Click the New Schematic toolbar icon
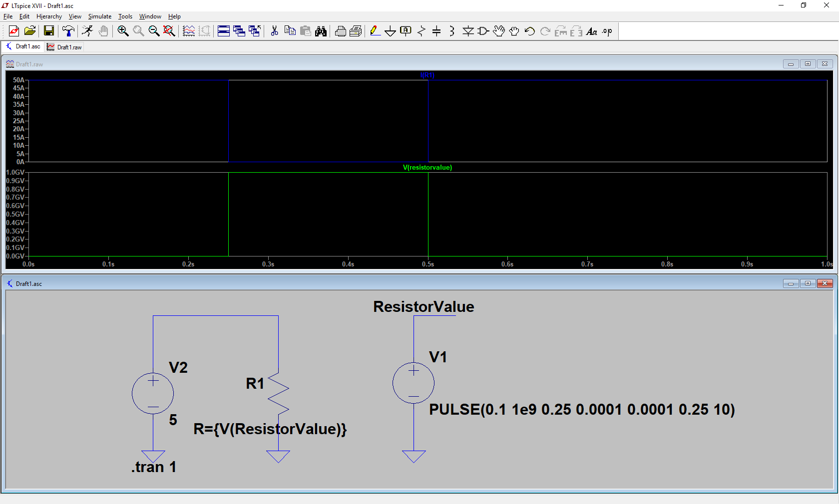839x504 pixels. [x=14, y=31]
